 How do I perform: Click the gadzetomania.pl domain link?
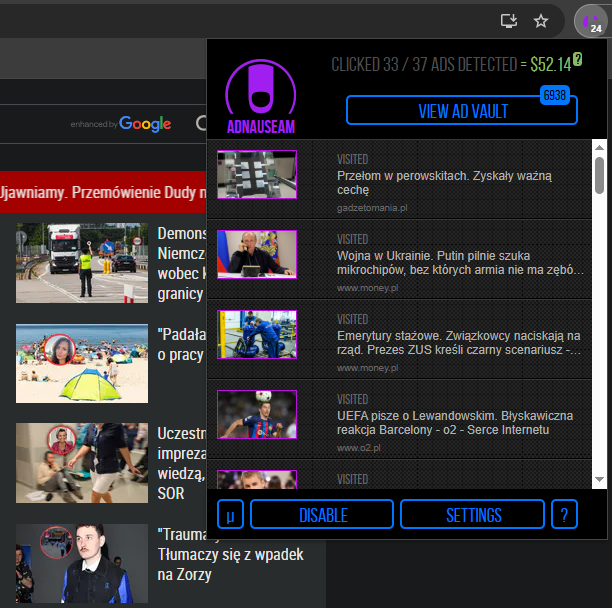point(372,208)
